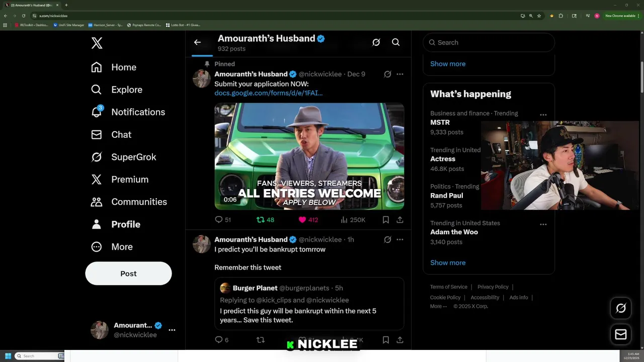The width and height of the screenshot is (644, 362).
Task: Expand the footer More… menu
Action: click(438, 306)
